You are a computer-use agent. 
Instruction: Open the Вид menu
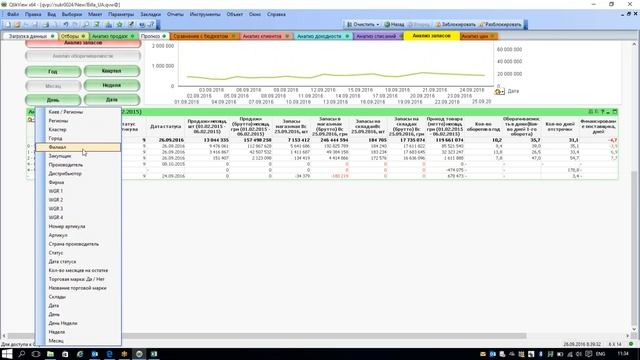tap(51, 14)
